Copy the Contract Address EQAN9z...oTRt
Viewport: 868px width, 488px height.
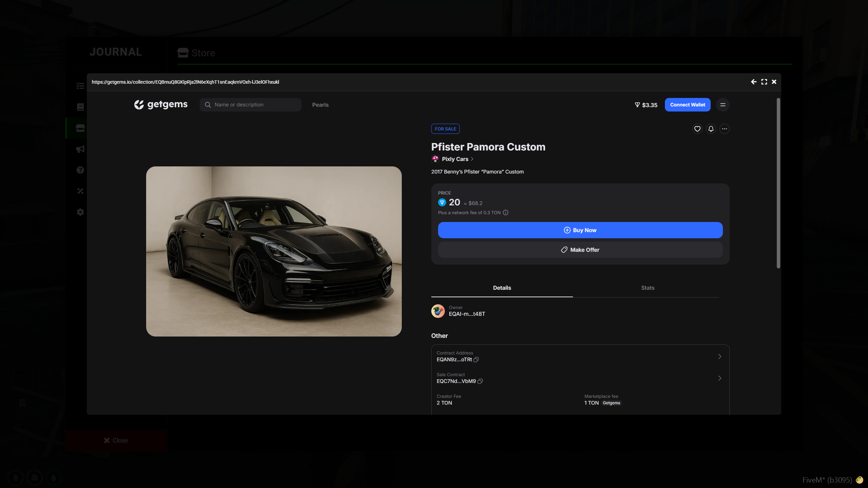[476, 360]
